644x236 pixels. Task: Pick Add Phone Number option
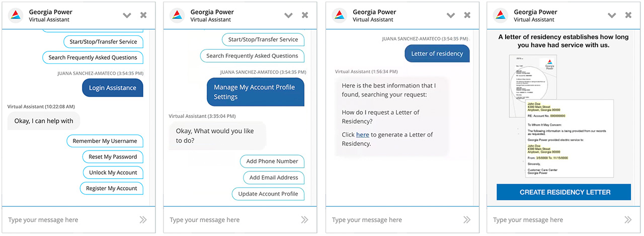click(x=272, y=161)
